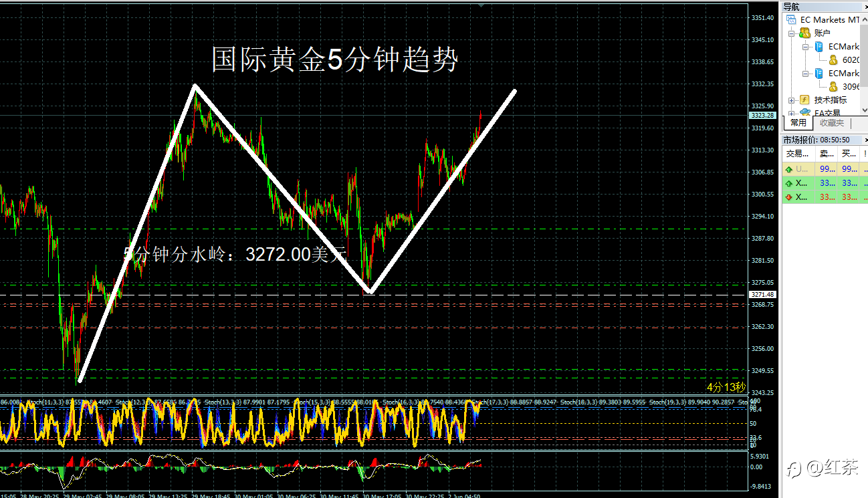Click the navigator scrollbar down arrow

click(x=864, y=111)
